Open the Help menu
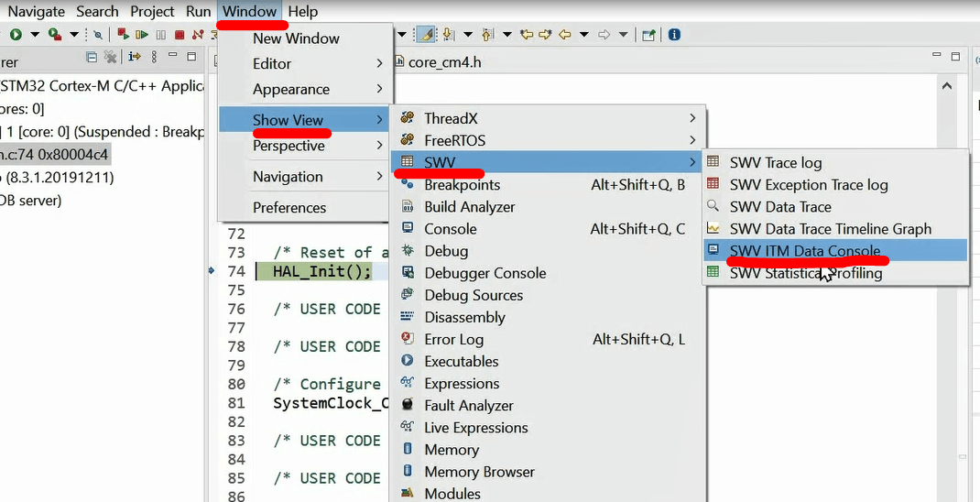Image resolution: width=980 pixels, height=502 pixels. click(x=303, y=11)
